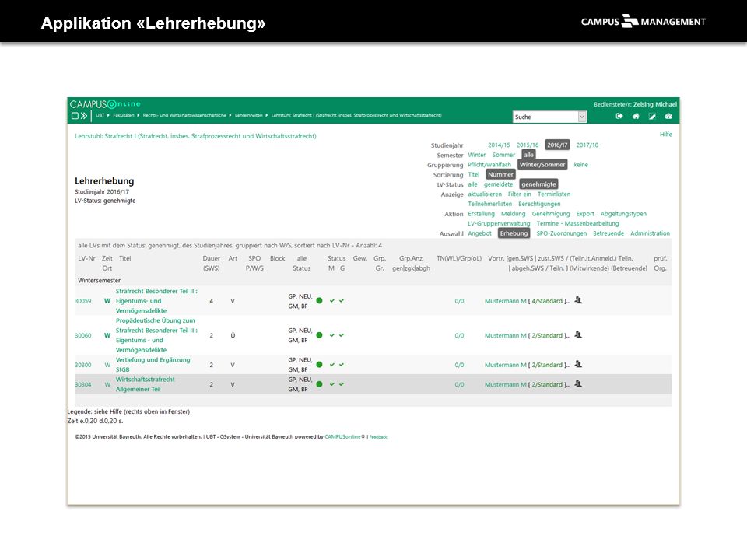Select Studienjahr 2015/16
The image size is (747, 560).
point(528,145)
